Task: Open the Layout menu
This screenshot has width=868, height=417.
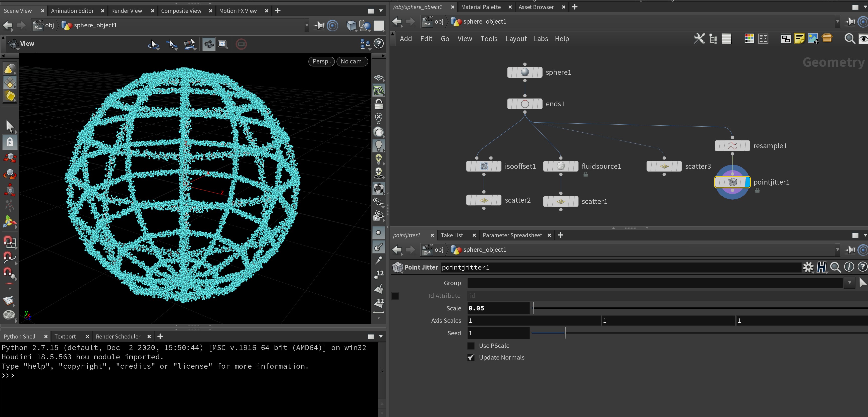Action: tap(516, 39)
